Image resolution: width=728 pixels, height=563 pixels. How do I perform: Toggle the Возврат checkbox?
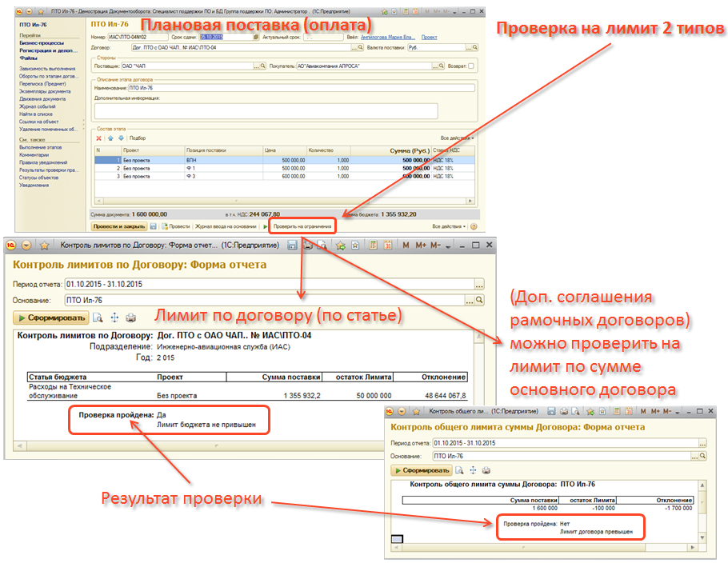[471, 66]
